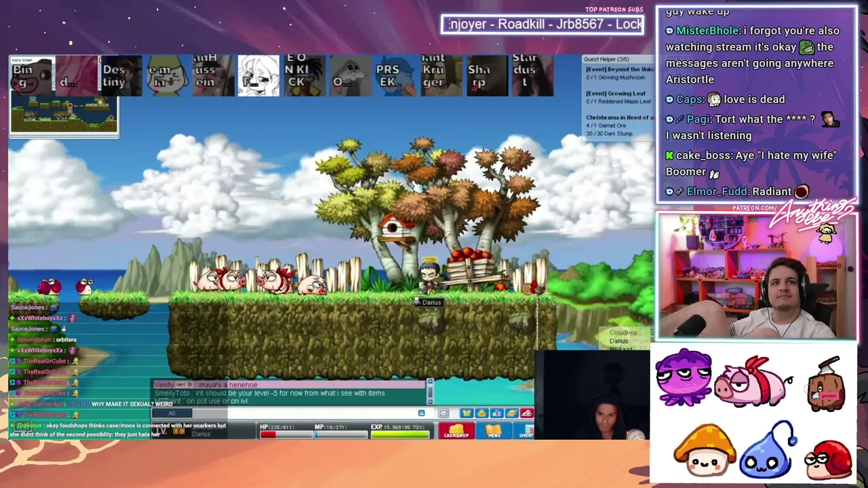Select the pink d... viewer avatar
Viewport: 868px width, 488px height.
click(77, 76)
